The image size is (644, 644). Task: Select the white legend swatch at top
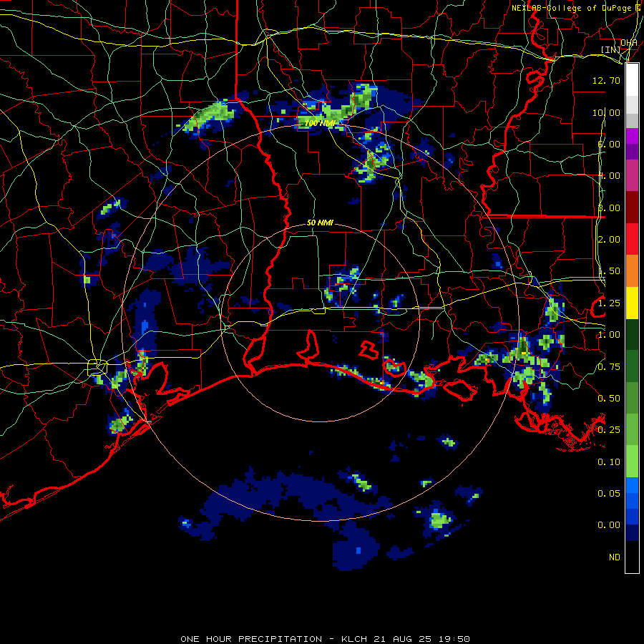(x=632, y=79)
